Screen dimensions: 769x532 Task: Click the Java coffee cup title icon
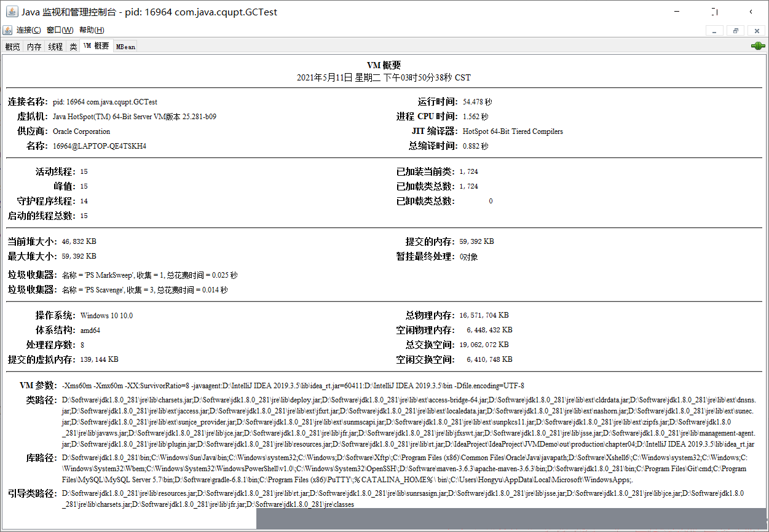pos(11,12)
